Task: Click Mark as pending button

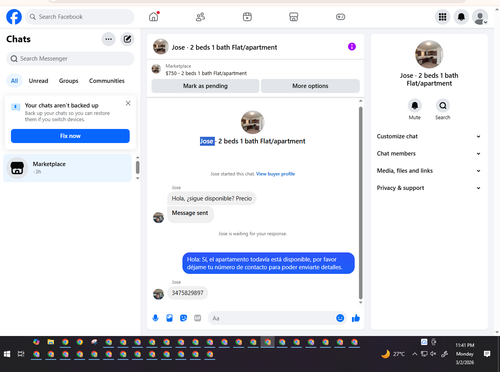Action: (x=205, y=86)
